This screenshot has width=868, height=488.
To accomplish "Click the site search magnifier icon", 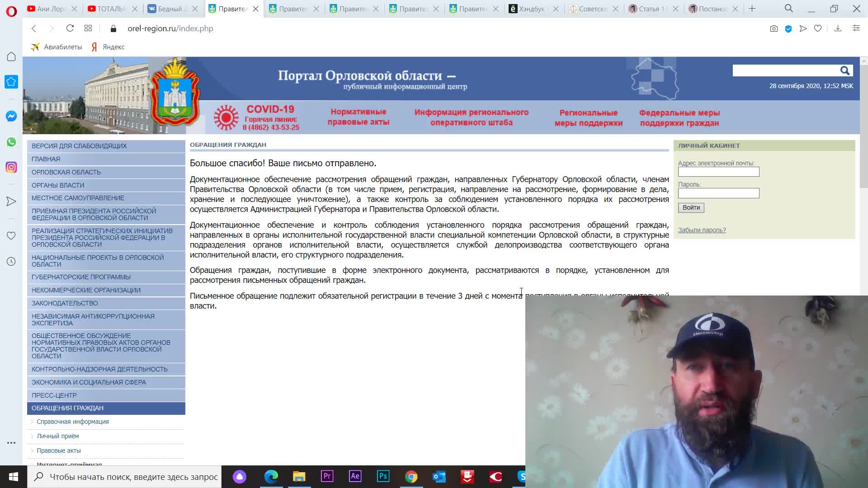I will [x=844, y=70].
